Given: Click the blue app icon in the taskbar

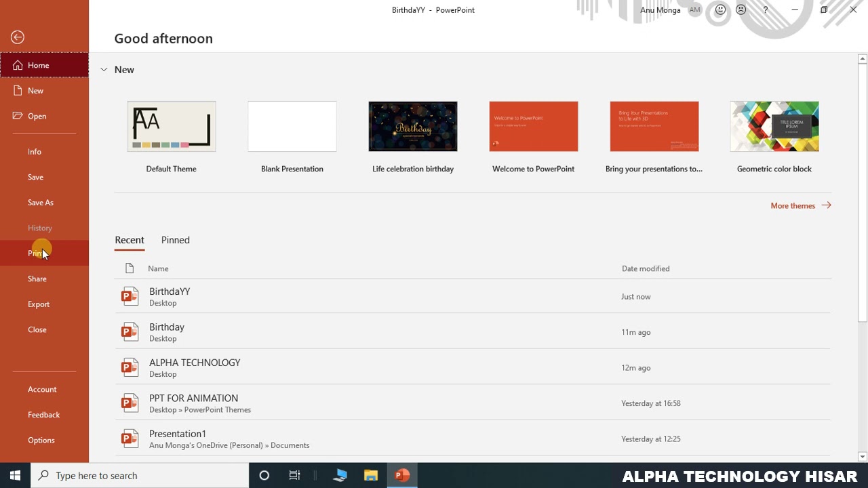Looking at the screenshot, I should [x=340, y=475].
